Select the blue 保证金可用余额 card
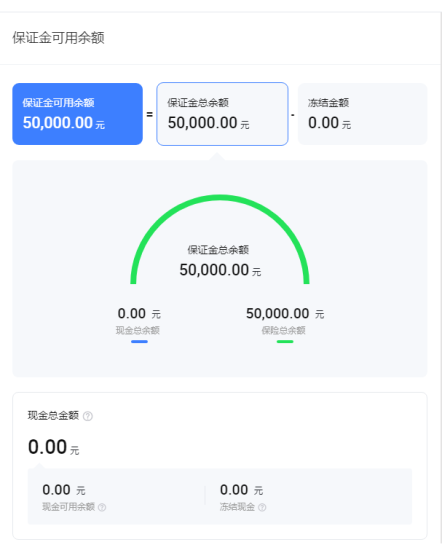442x550 pixels. coord(78,114)
